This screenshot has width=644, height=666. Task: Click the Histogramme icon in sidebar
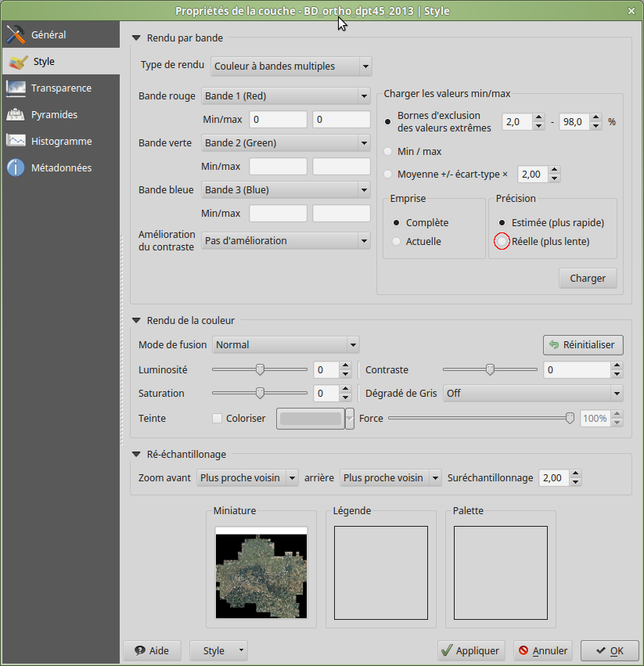[16, 142]
